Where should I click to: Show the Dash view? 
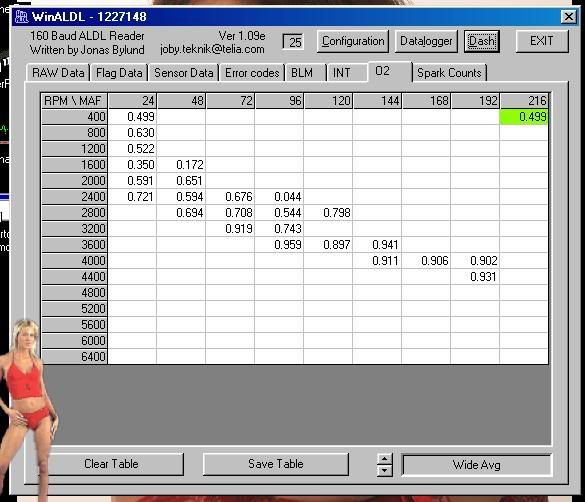click(x=482, y=41)
